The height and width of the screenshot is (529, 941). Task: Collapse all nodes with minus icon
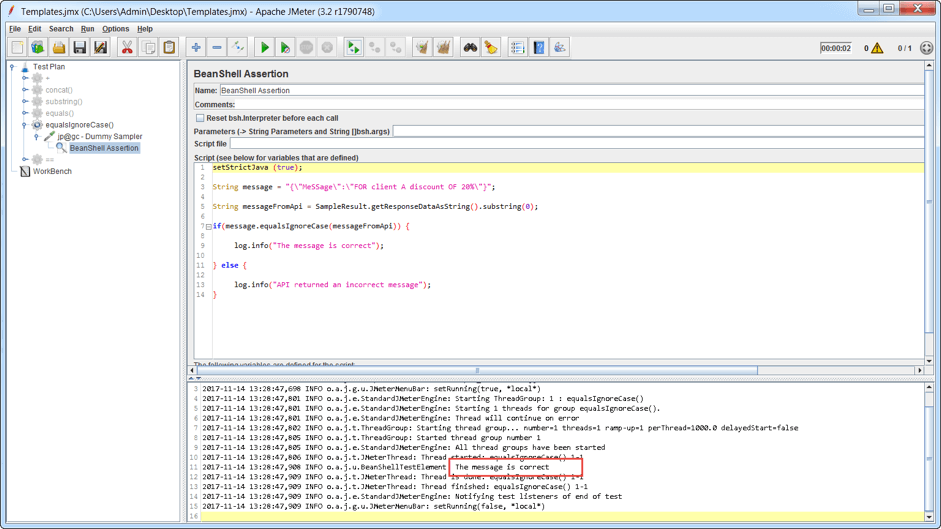click(217, 47)
